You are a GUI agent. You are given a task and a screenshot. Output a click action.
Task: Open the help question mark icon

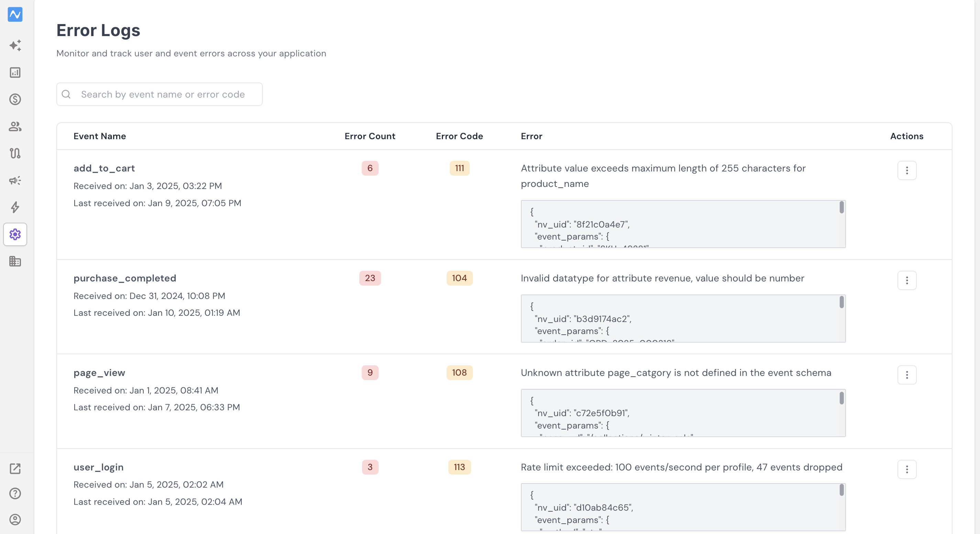coord(15,493)
